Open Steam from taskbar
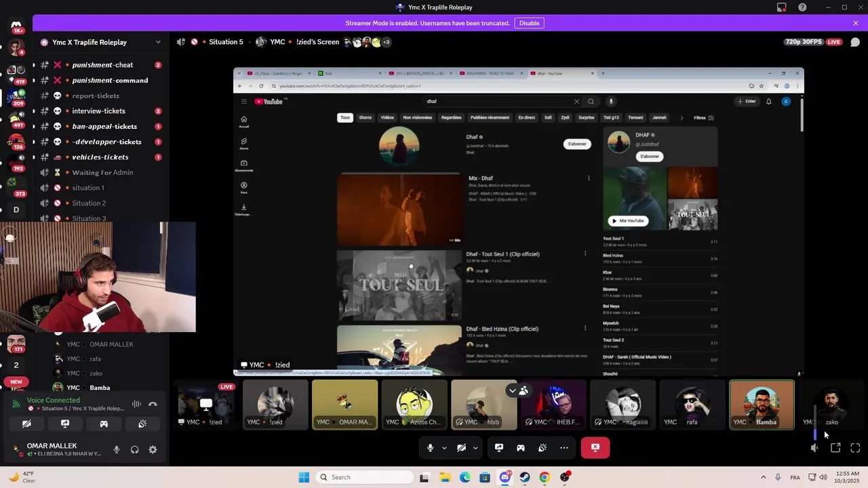 (x=525, y=477)
